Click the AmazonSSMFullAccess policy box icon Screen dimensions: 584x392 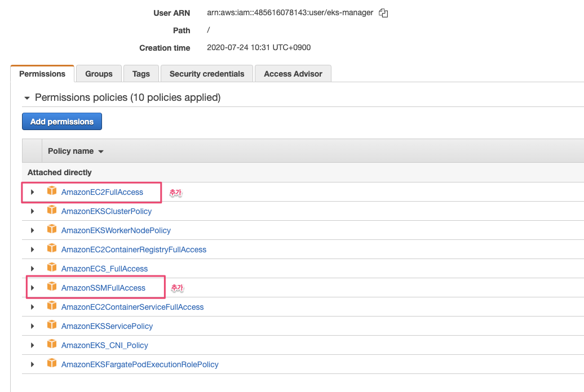tap(52, 287)
